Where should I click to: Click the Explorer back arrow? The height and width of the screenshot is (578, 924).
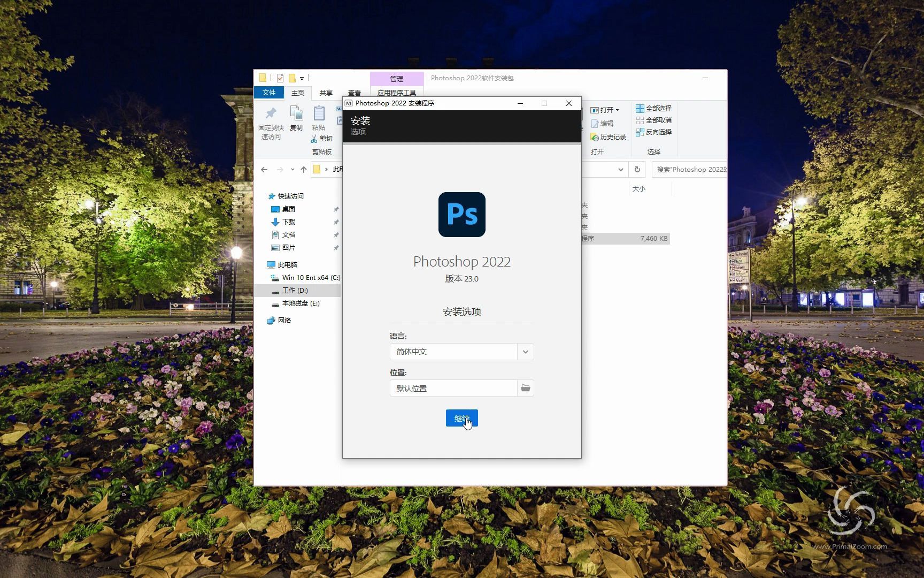point(264,170)
